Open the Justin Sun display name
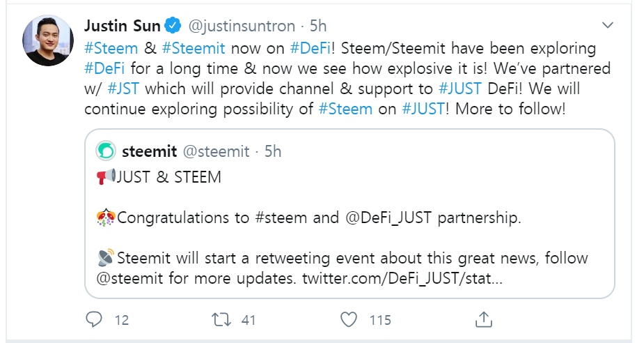 pyautogui.click(x=123, y=26)
